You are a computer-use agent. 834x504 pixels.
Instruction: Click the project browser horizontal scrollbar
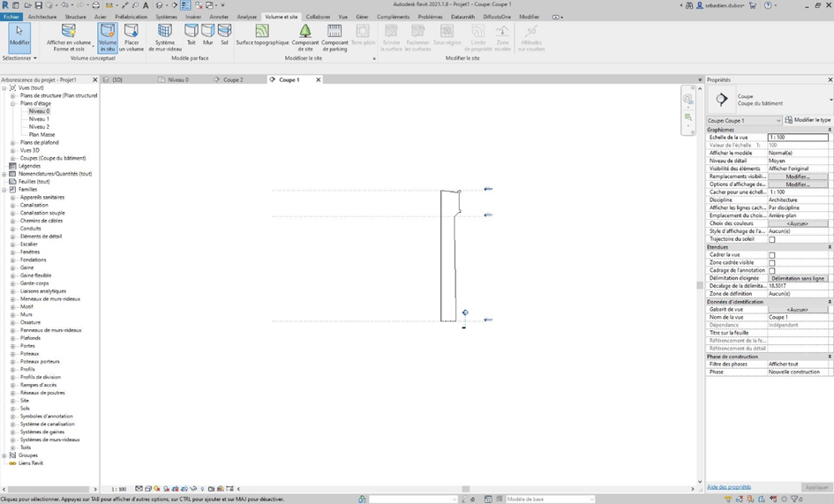[49, 489]
